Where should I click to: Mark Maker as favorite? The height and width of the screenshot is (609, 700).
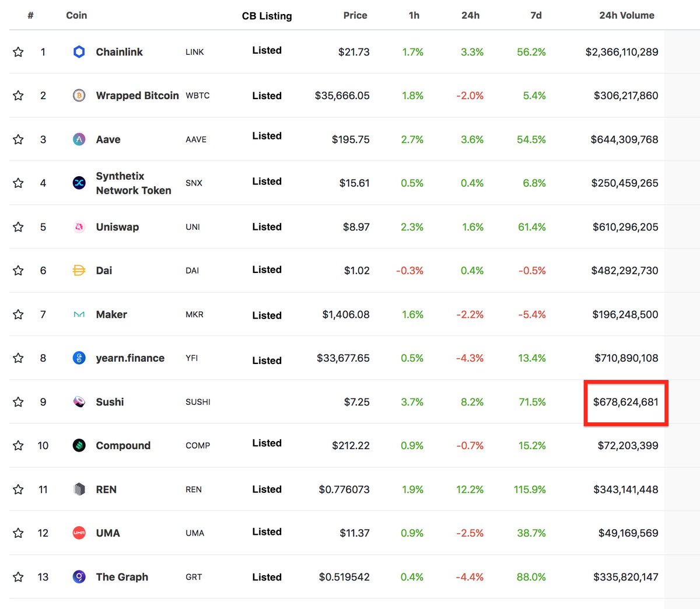pos(18,314)
